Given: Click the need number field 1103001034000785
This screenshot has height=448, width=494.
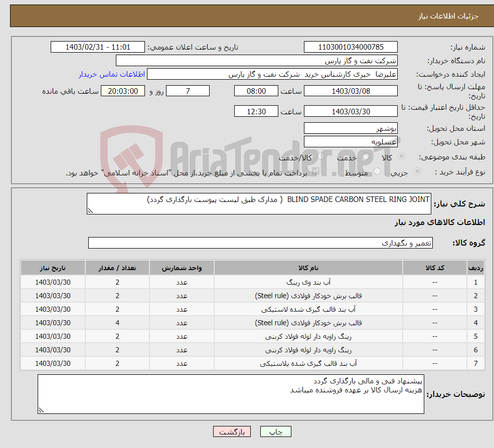Looking at the screenshot, I should tap(351, 47).
